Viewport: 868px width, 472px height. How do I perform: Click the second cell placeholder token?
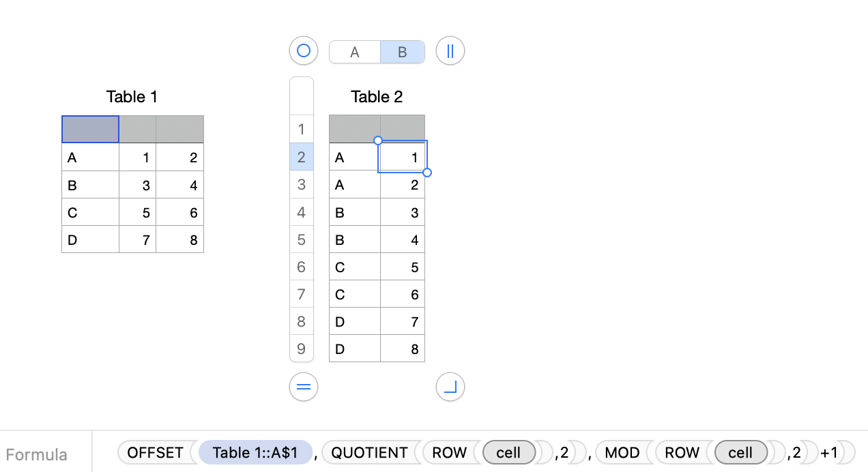point(741,452)
